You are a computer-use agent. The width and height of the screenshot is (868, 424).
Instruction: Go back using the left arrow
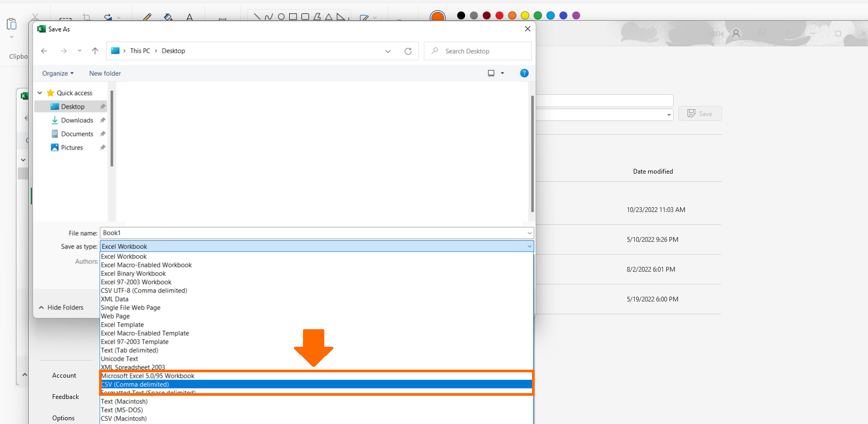tap(44, 51)
